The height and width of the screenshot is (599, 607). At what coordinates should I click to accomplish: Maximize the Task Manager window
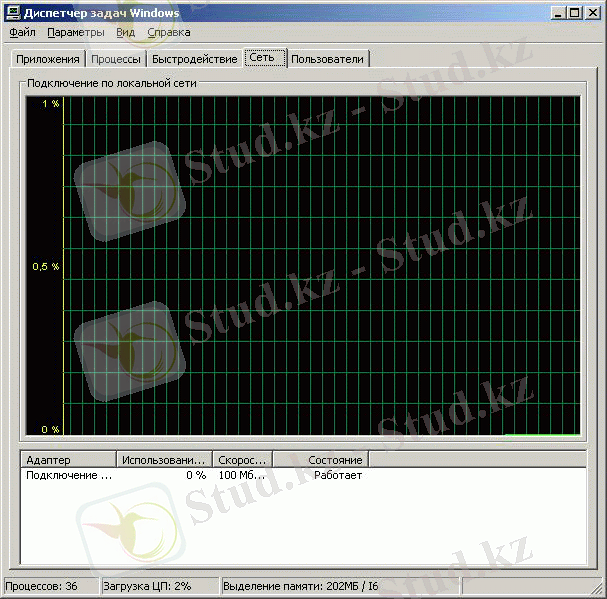click(574, 13)
